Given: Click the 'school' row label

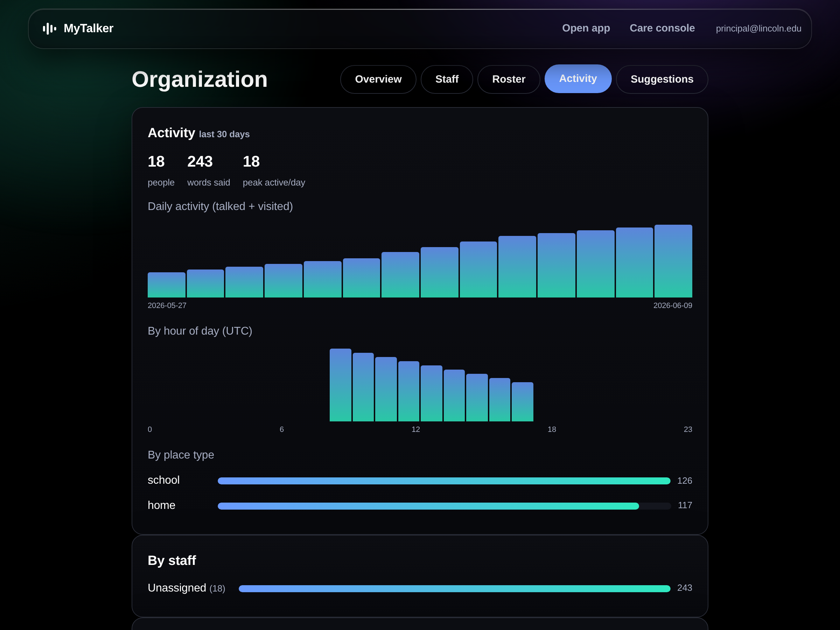Looking at the screenshot, I should tap(164, 480).
